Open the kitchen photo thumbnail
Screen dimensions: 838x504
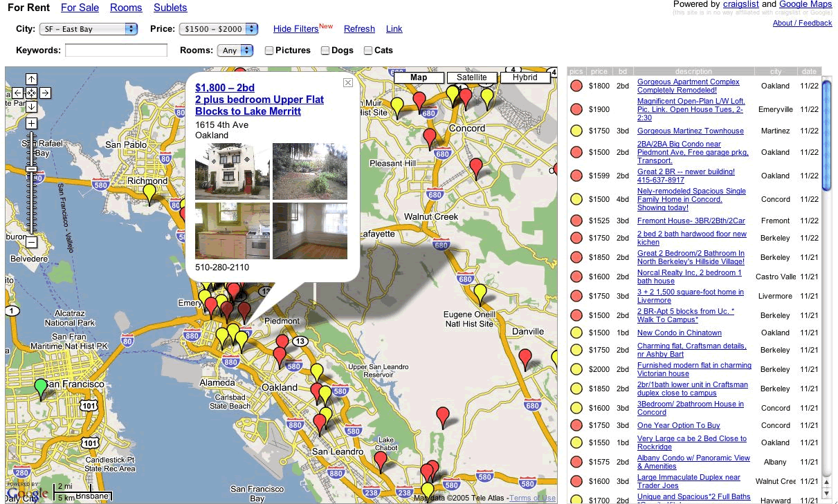[233, 231]
